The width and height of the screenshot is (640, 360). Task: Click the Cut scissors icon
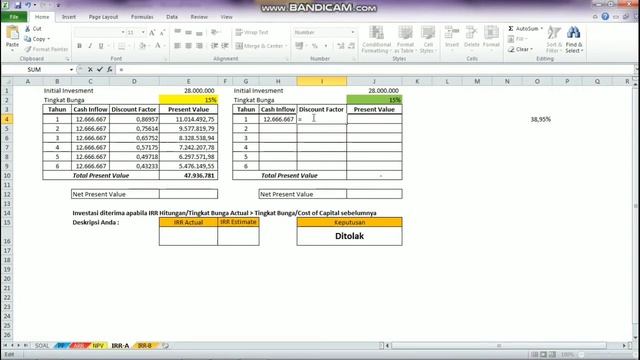tap(28, 29)
